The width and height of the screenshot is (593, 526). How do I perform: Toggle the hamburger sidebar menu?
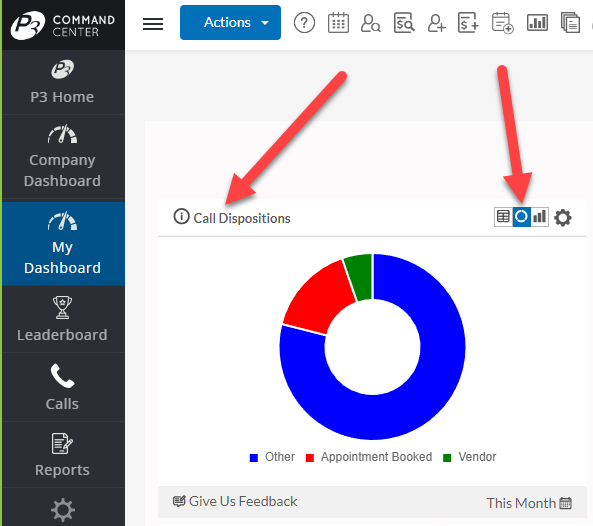click(153, 24)
